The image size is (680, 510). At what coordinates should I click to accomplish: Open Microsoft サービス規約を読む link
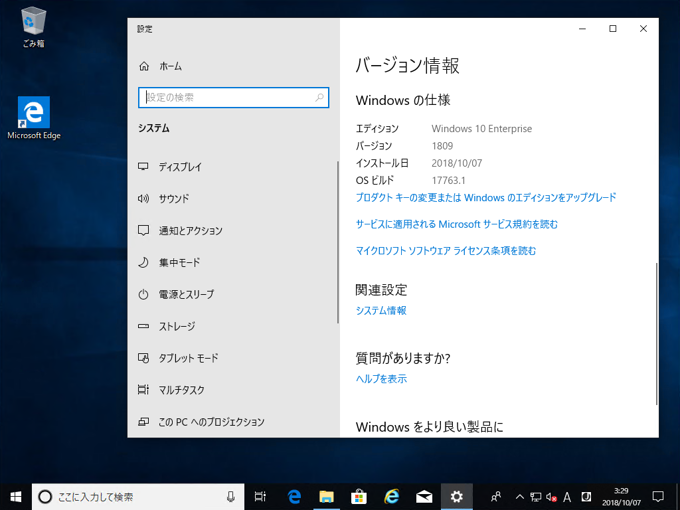457,224
